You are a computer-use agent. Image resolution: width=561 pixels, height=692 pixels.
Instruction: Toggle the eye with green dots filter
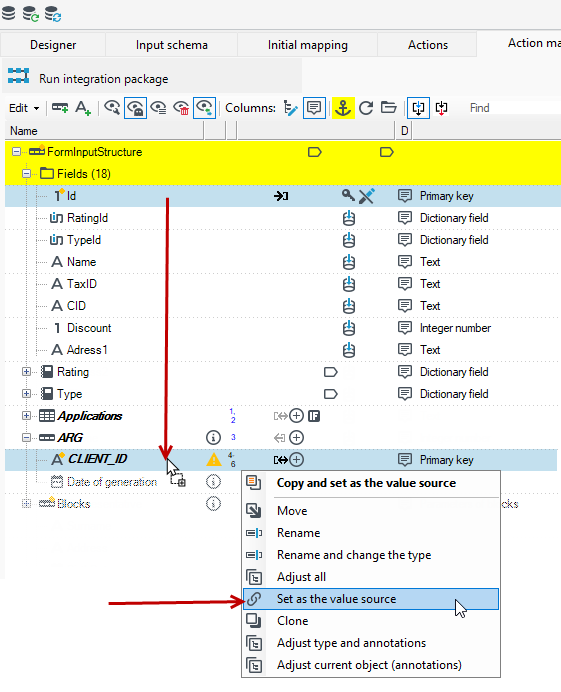(204, 108)
